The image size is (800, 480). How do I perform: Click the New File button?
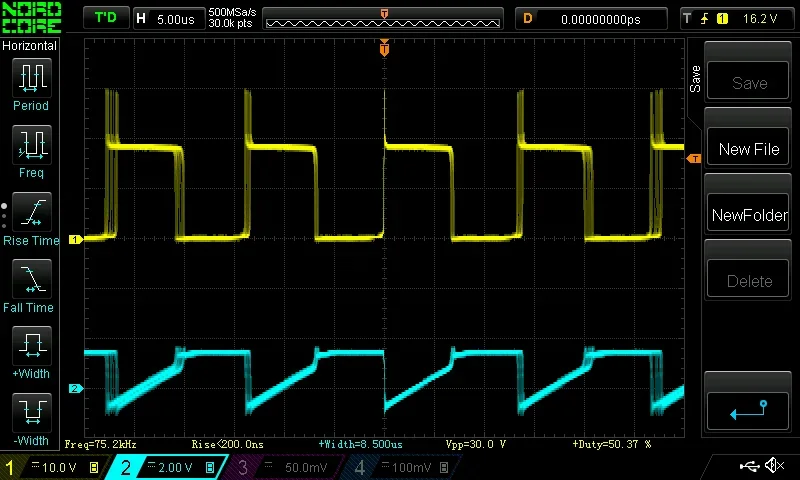(748, 146)
